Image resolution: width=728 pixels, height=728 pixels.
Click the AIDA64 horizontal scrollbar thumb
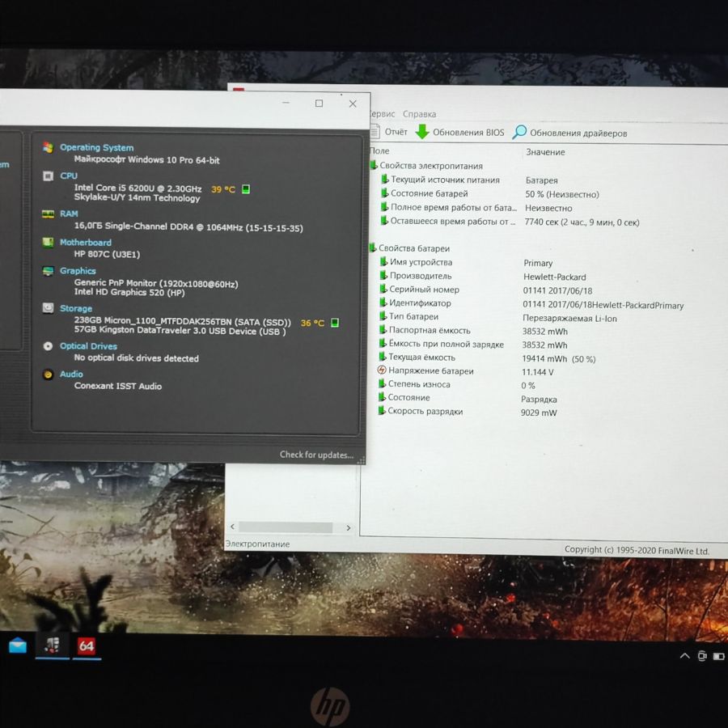point(286,527)
